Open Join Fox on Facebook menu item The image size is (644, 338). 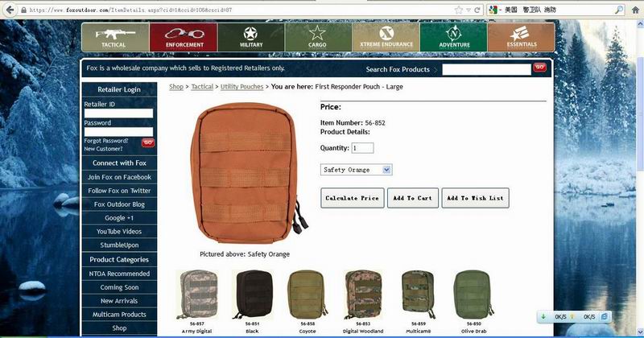[x=119, y=177]
